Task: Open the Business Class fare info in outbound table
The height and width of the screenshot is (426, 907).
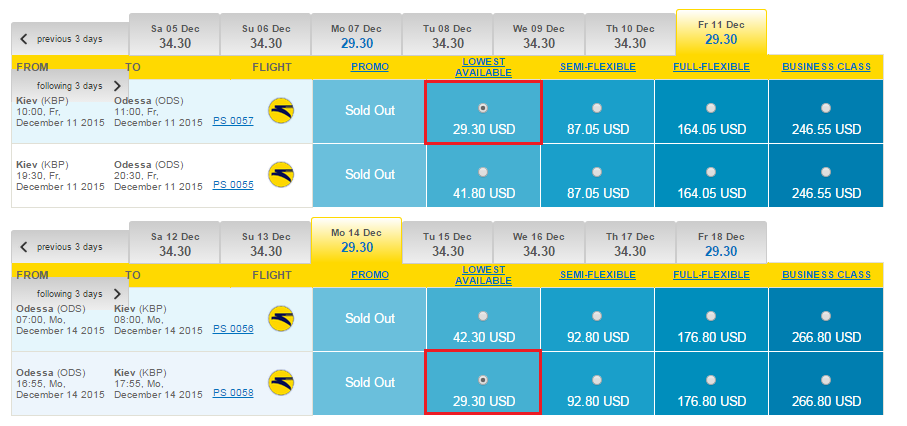Action: pyautogui.click(x=826, y=67)
